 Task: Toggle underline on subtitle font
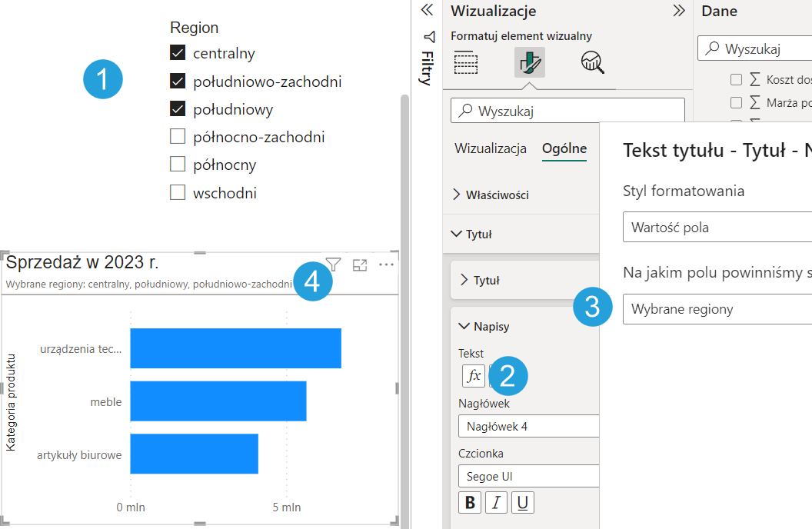coord(522,503)
